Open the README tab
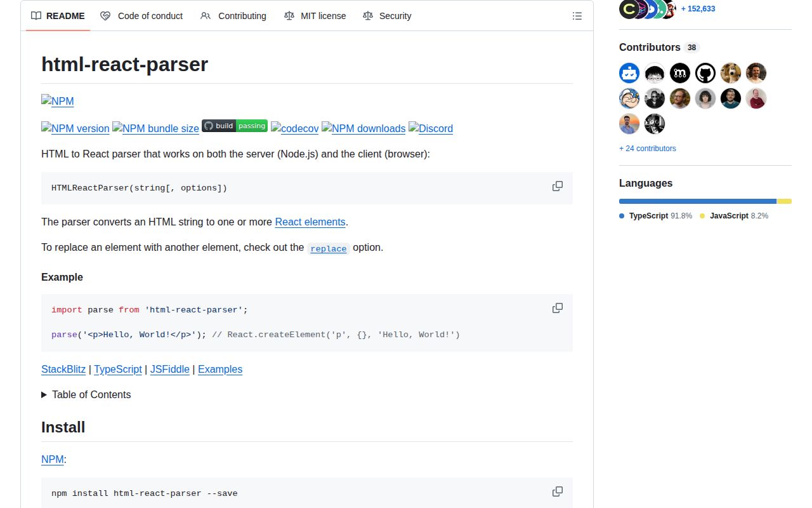Screen dimensions: 812x508 click(58, 16)
